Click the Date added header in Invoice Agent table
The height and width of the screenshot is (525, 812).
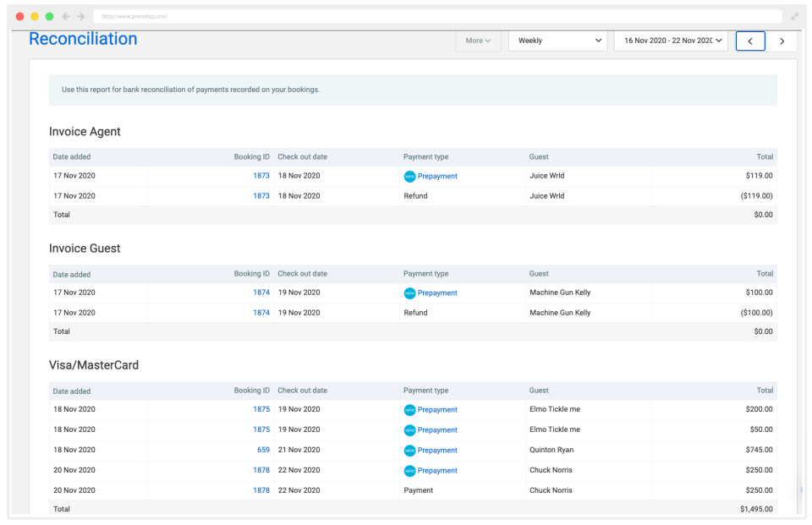[71, 157]
